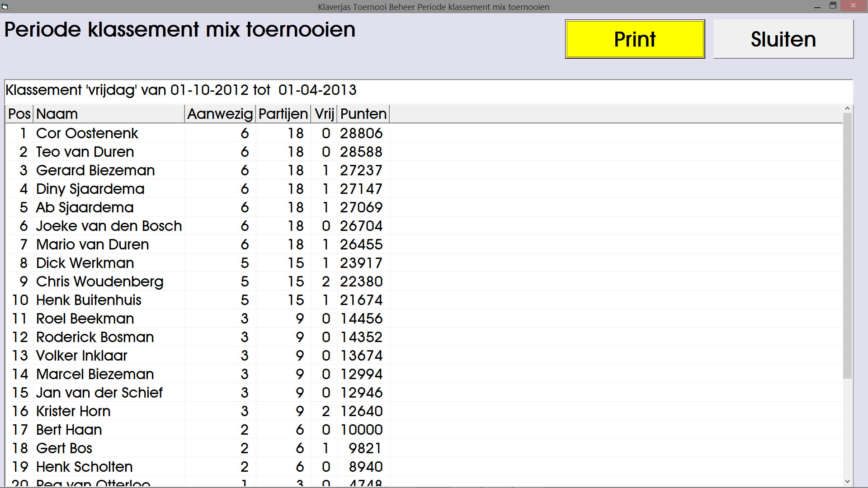The image size is (868, 488).
Task: Select the Cor Oostenenk row
Action: click(x=87, y=133)
